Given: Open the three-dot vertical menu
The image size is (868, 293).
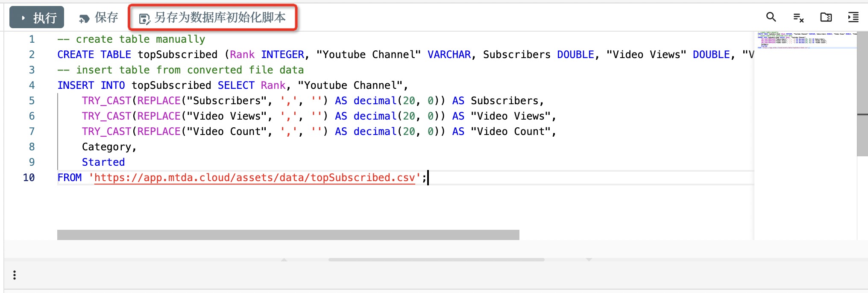Looking at the screenshot, I should click(15, 275).
